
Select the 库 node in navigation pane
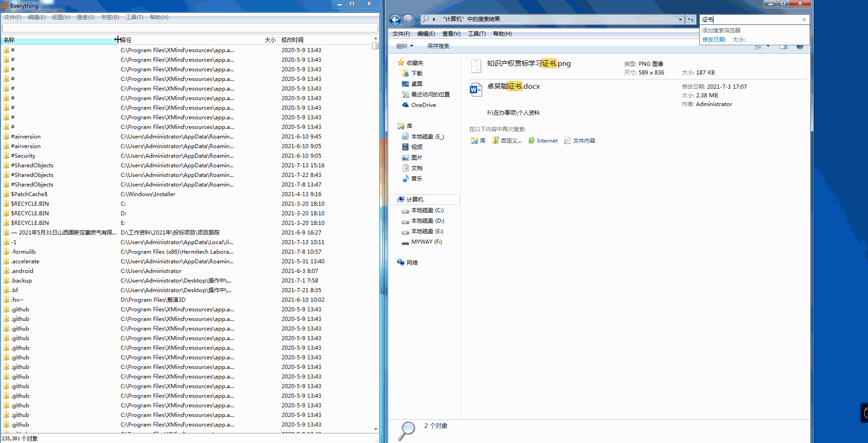point(405,126)
